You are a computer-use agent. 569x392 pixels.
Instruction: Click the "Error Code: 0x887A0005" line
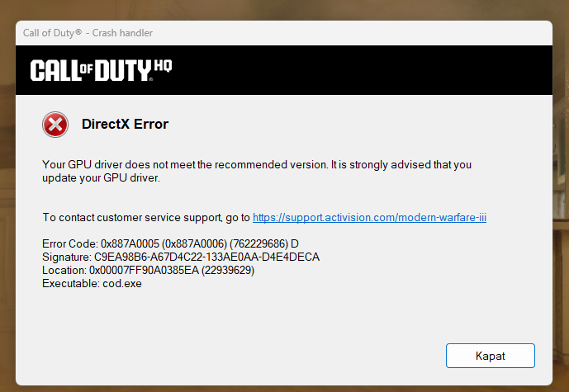tap(170, 243)
